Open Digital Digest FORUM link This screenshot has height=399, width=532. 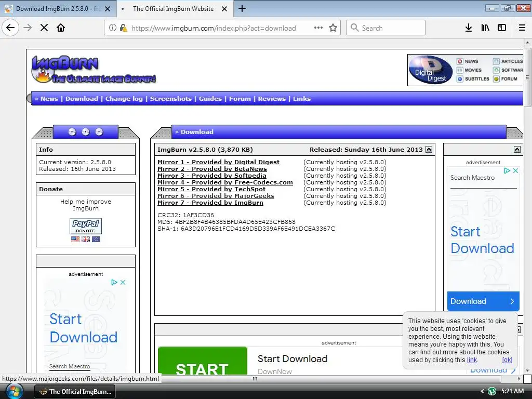coord(505,79)
